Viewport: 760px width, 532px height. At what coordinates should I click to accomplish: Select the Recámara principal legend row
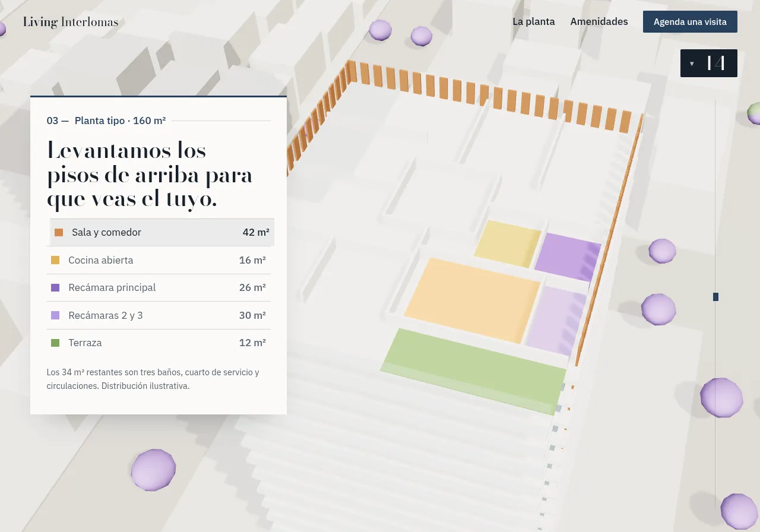159,287
